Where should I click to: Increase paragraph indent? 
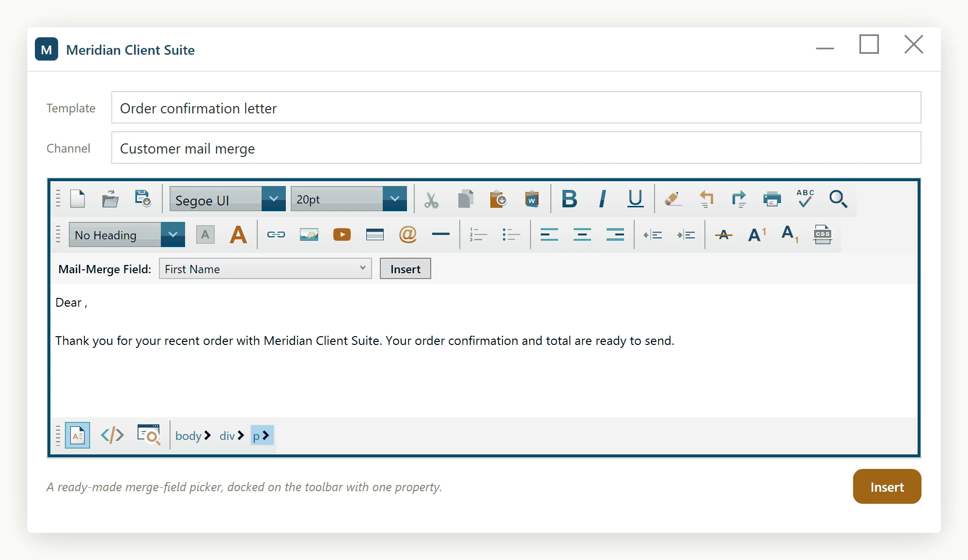686,235
